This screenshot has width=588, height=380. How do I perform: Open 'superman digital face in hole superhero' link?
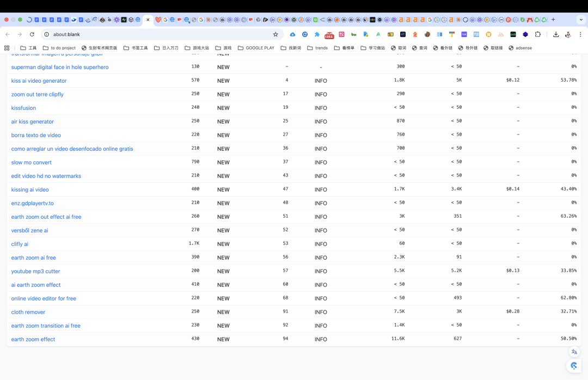coord(60,67)
